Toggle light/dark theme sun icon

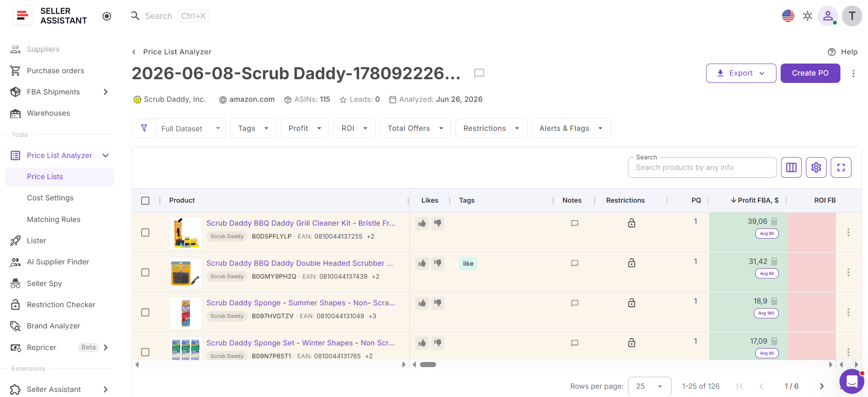pos(807,16)
